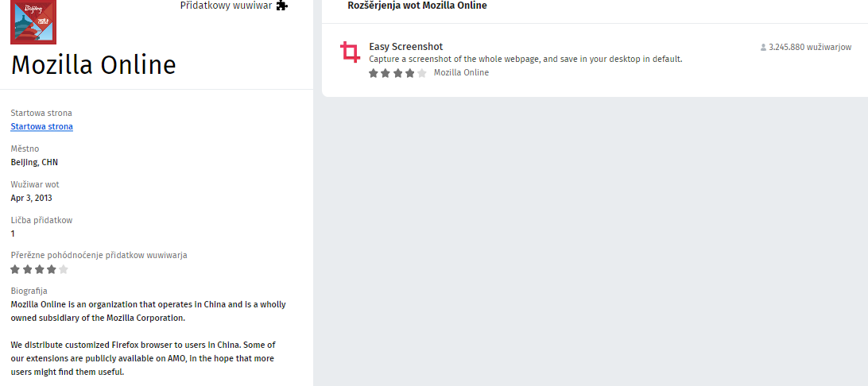The height and width of the screenshot is (386, 868).
Task: Click the Přidatkowy wuwiwar label
Action: point(226,6)
